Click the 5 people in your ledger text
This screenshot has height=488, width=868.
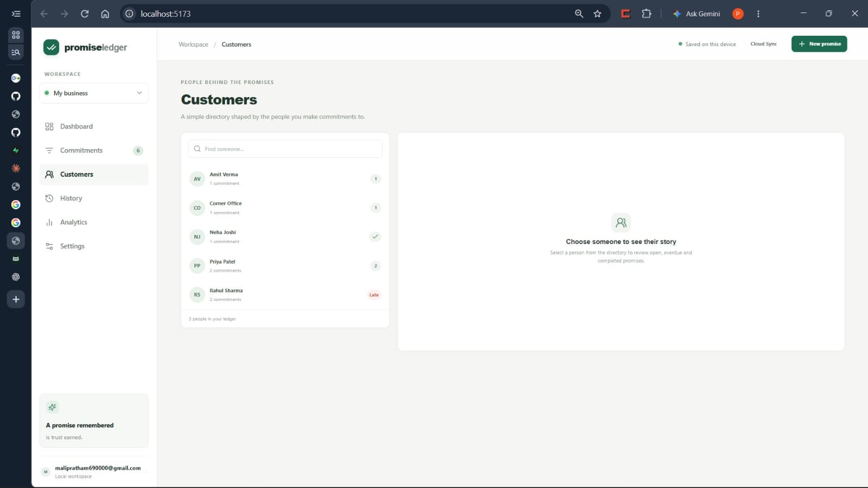click(212, 319)
